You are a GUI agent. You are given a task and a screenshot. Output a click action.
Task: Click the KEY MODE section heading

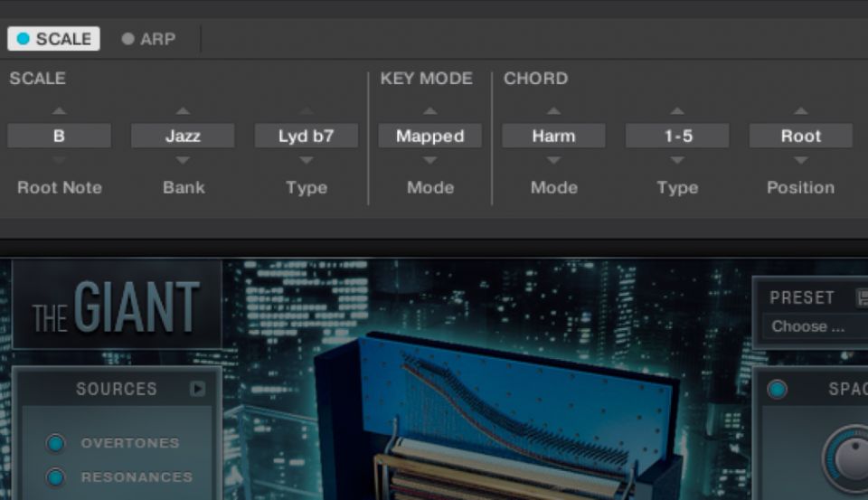426,78
